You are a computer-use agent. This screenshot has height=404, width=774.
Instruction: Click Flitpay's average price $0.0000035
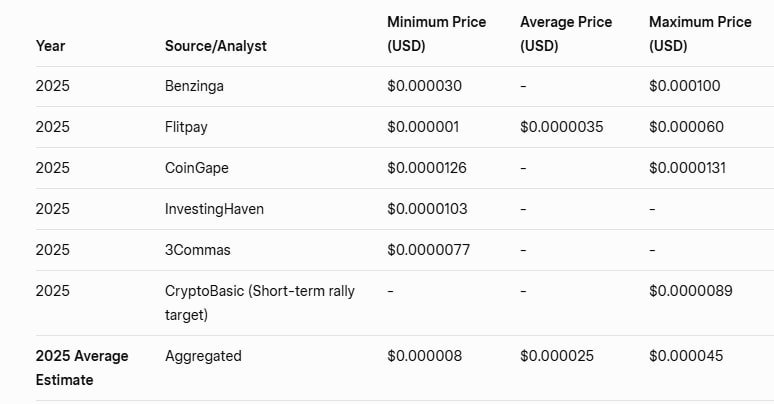pyautogui.click(x=561, y=127)
